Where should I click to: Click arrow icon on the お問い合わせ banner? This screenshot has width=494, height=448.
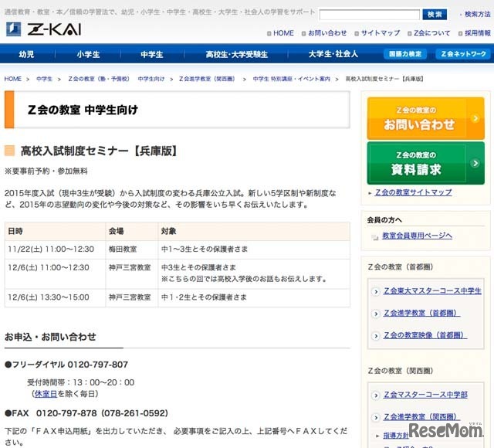pos(475,118)
